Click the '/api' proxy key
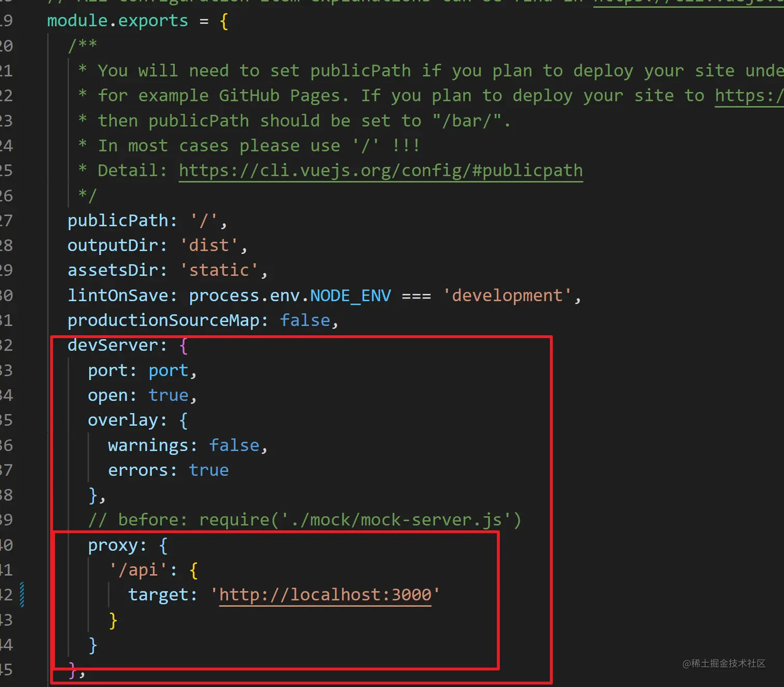The image size is (784, 687). pyautogui.click(x=138, y=570)
